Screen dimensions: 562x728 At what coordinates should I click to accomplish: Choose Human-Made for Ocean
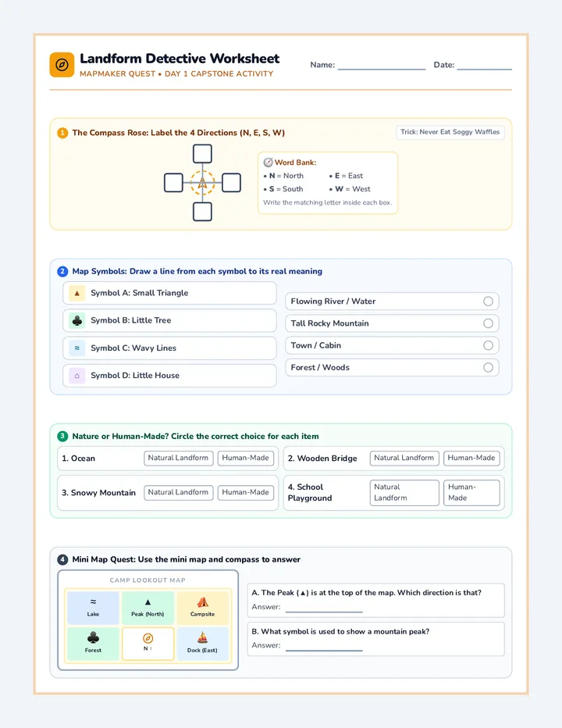(246, 459)
